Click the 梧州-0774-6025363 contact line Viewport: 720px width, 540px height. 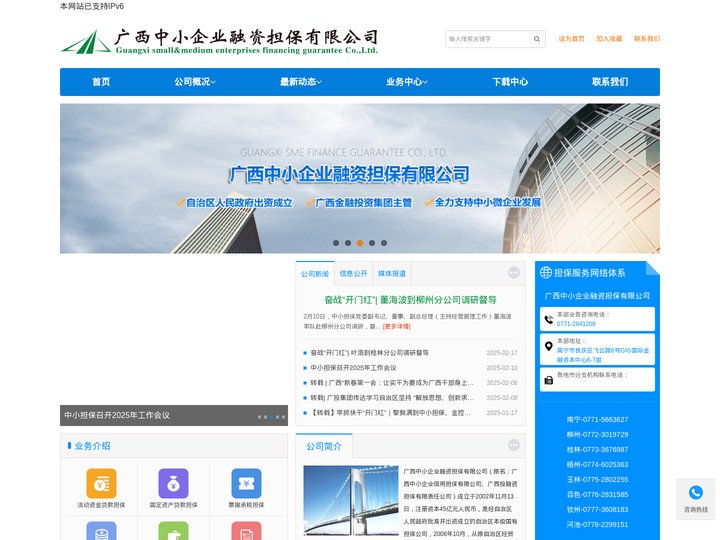tap(597, 464)
